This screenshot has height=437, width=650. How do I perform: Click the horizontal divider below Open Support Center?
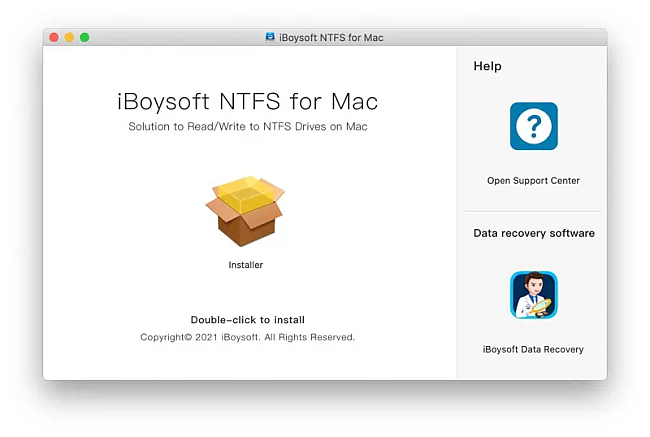click(x=531, y=211)
